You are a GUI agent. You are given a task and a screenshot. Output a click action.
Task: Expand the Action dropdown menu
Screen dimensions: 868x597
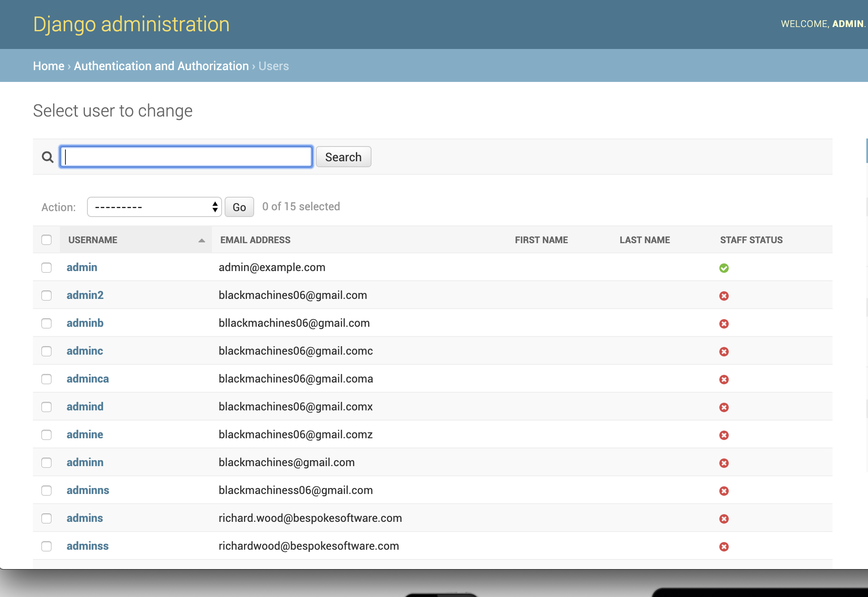(x=155, y=206)
